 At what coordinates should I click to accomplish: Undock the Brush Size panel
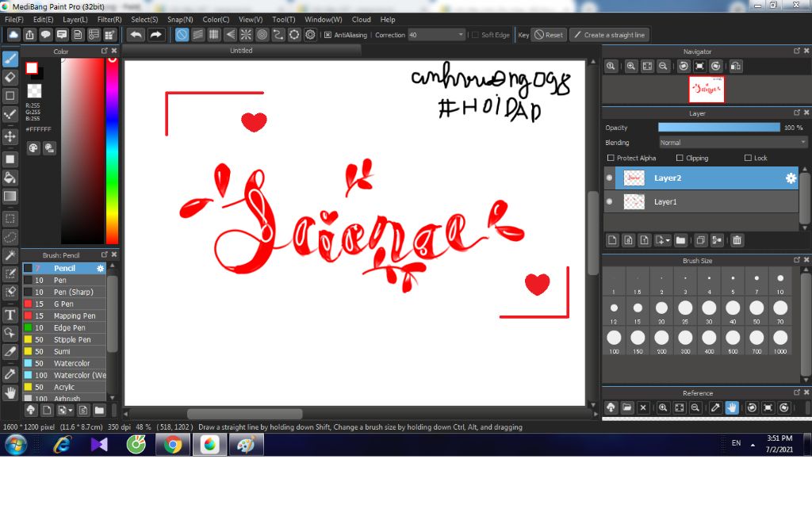(797, 260)
